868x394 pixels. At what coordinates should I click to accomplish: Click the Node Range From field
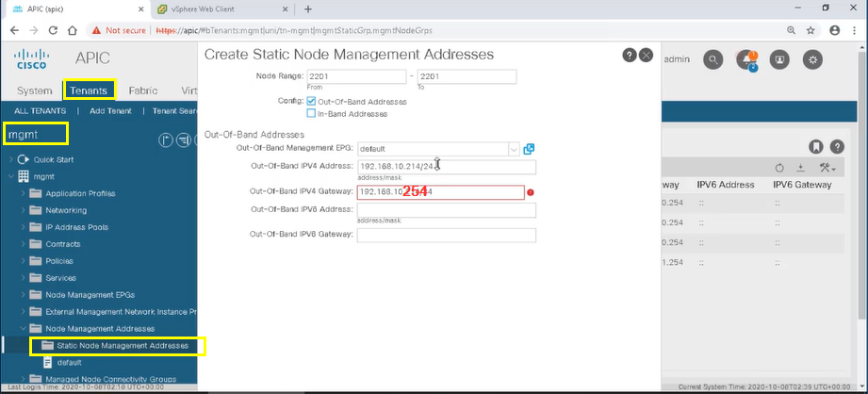point(356,76)
